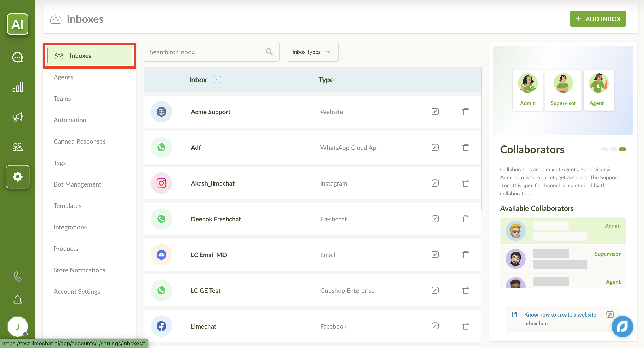This screenshot has width=644, height=348.
Task: Open the Canned Responses menu item
Action: [x=80, y=142]
